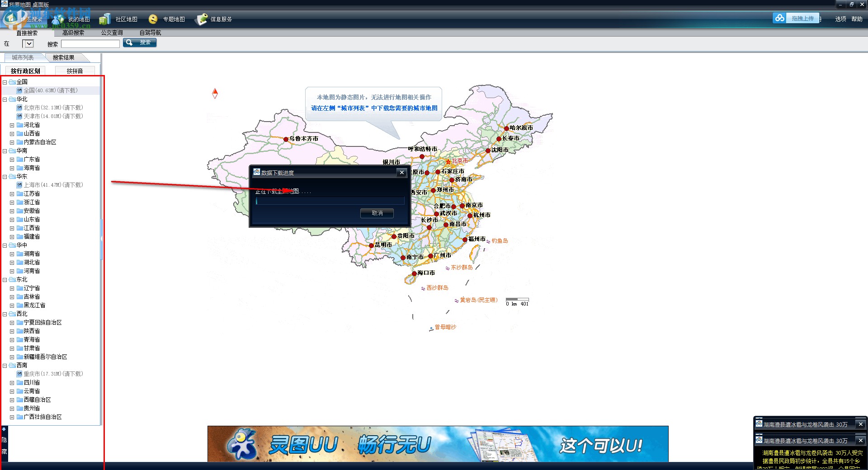This screenshot has height=470, width=868.
Task: Click 隐藏 to hide the left sidebar
Action: tap(4, 443)
